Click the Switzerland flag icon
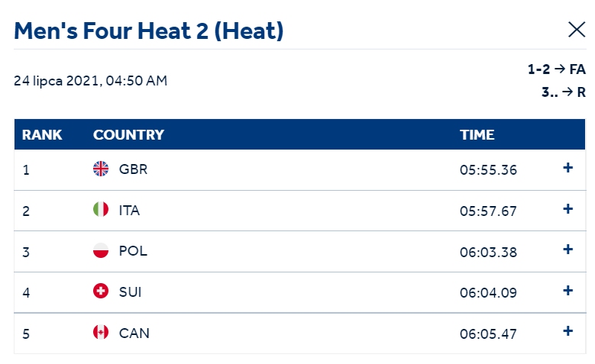This screenshot has width=595, height=364. click(101, 292)
